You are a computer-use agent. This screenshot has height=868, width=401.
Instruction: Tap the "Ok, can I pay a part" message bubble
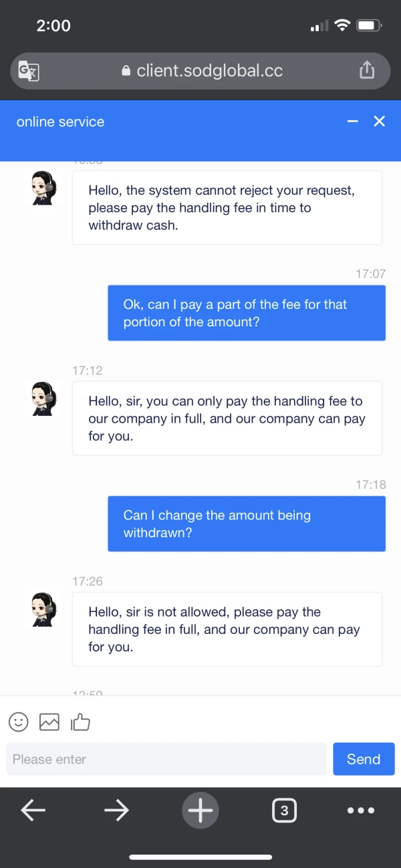click(x=247, y=313)
